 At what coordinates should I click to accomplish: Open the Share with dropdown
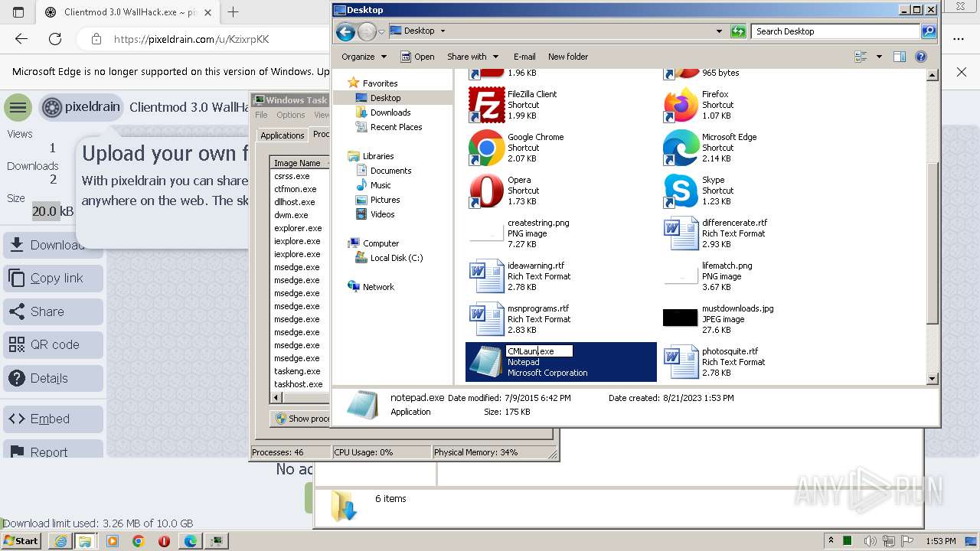coord(472,57)
